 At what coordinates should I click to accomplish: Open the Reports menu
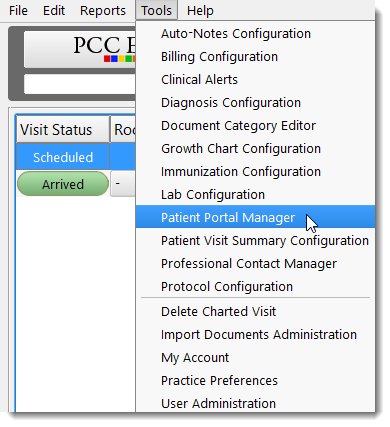coord(103,11)
